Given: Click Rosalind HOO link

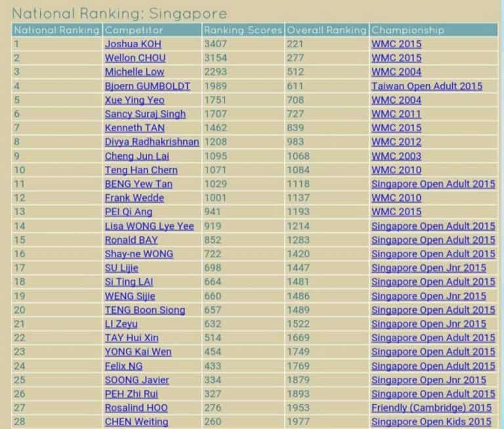Looking at the screenshot, I should [136, 408].
